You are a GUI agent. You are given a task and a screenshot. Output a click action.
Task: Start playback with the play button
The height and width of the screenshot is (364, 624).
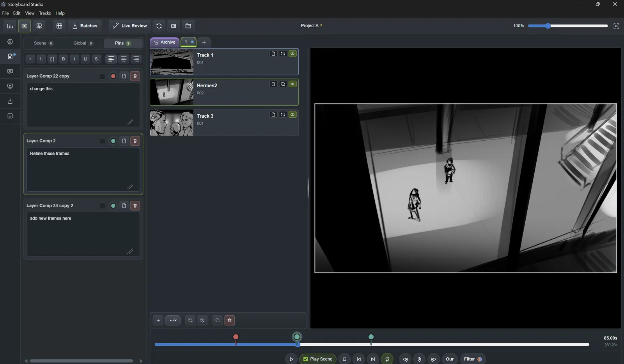pyautogui.click(x=291, y=359)
